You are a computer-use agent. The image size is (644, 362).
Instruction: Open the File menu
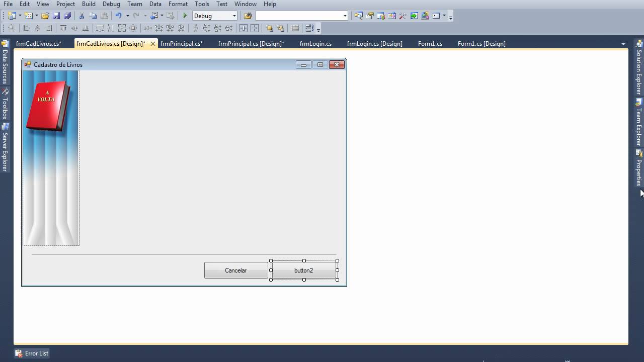(8, 4)
